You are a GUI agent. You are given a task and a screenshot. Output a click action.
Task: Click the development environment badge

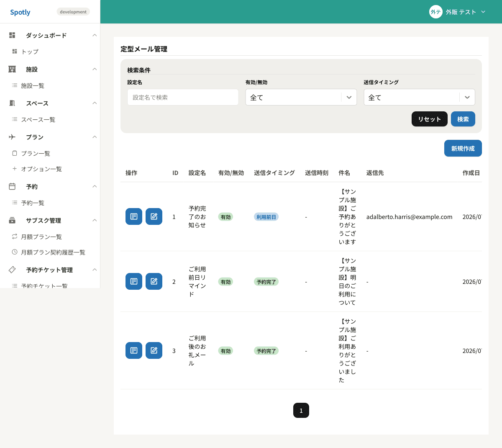(x=73, y=12)
